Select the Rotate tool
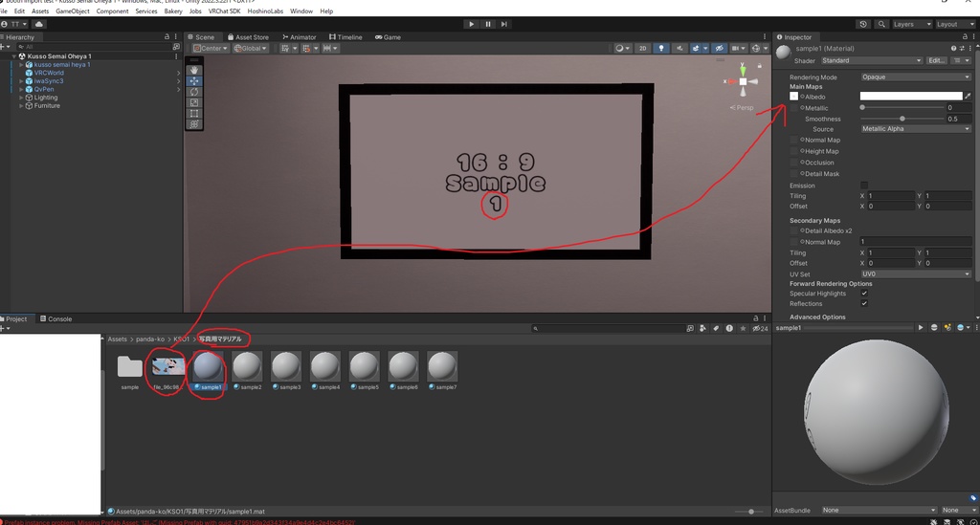 tap(194, 91)
